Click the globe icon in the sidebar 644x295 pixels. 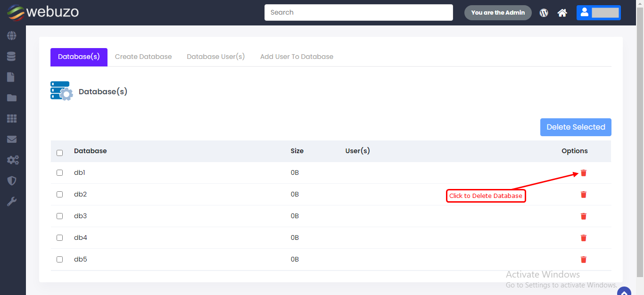(x=12, y=36)
